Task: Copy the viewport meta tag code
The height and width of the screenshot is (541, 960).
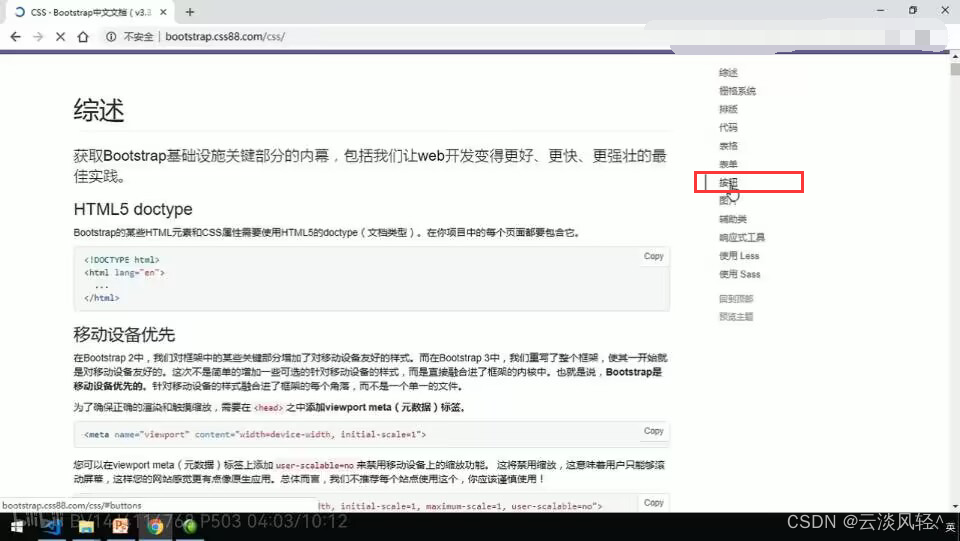Action: click(653, 431)
